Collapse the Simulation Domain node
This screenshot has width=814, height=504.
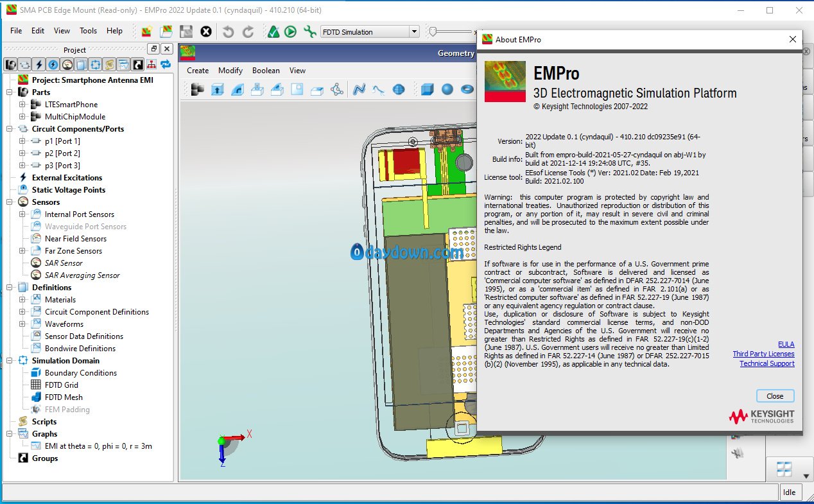point(10,361)
